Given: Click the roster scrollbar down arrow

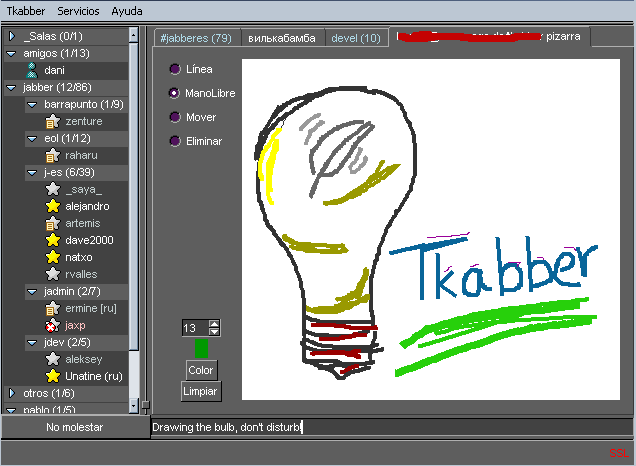Looking at the screenshot, I should tap(133, 406).
